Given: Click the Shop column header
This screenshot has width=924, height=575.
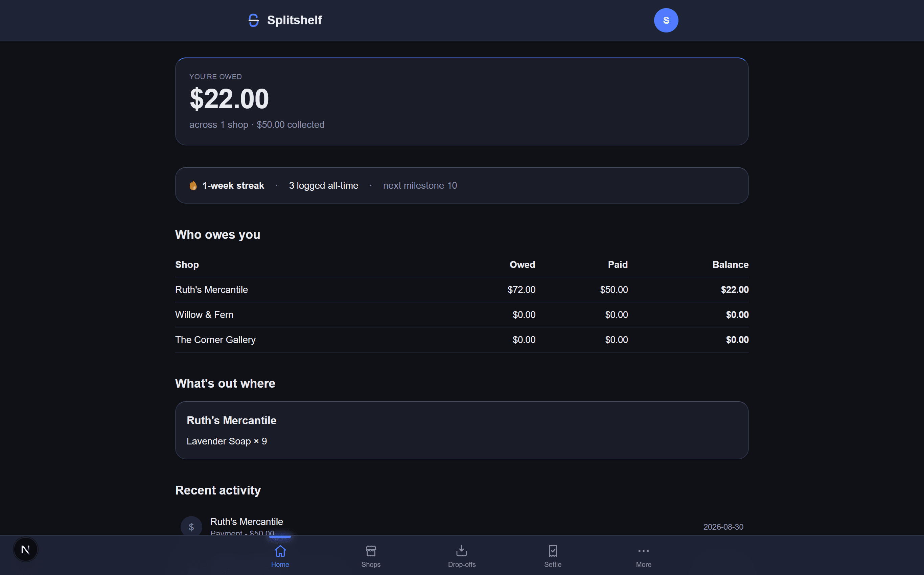Looking at the screenshot, I should pyautogui.click(x=187, y=265).
